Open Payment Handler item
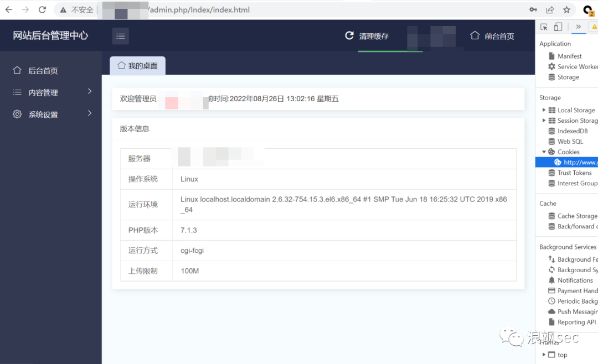The image size is (598, 364). pos(573,291)
